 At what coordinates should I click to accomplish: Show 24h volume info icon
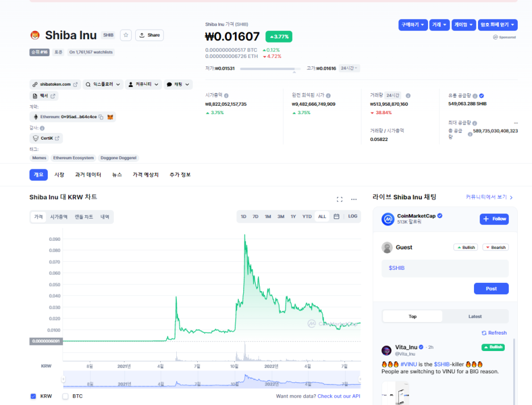(x=408, y=95)
